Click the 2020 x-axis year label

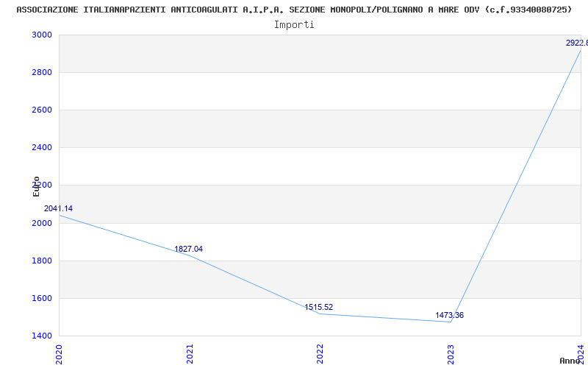coord(59,354)
